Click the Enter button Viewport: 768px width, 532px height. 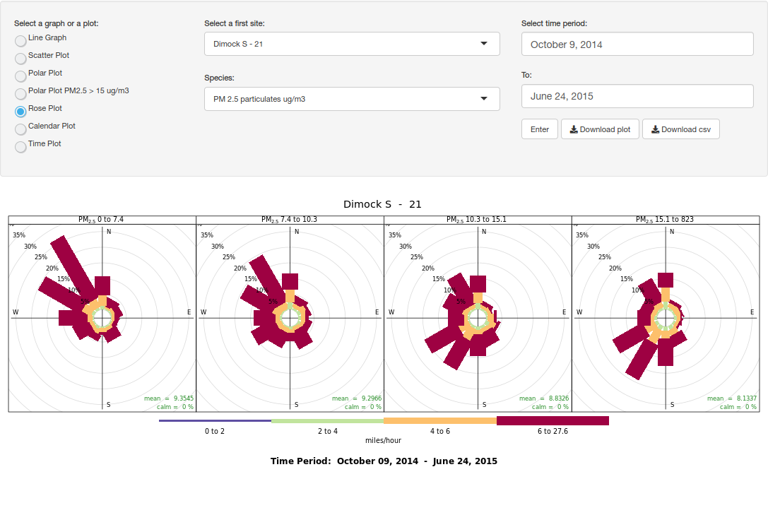coord(539,129)
